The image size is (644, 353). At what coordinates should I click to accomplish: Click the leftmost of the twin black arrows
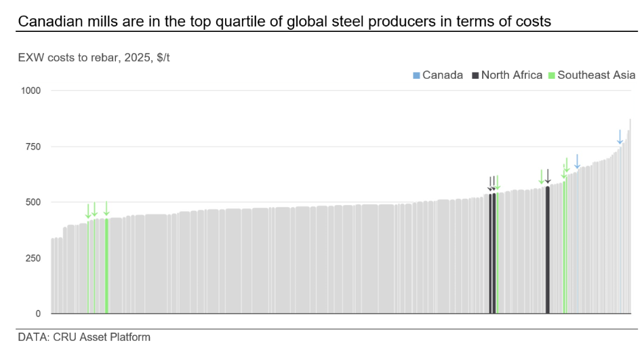[x=490, y=183]
